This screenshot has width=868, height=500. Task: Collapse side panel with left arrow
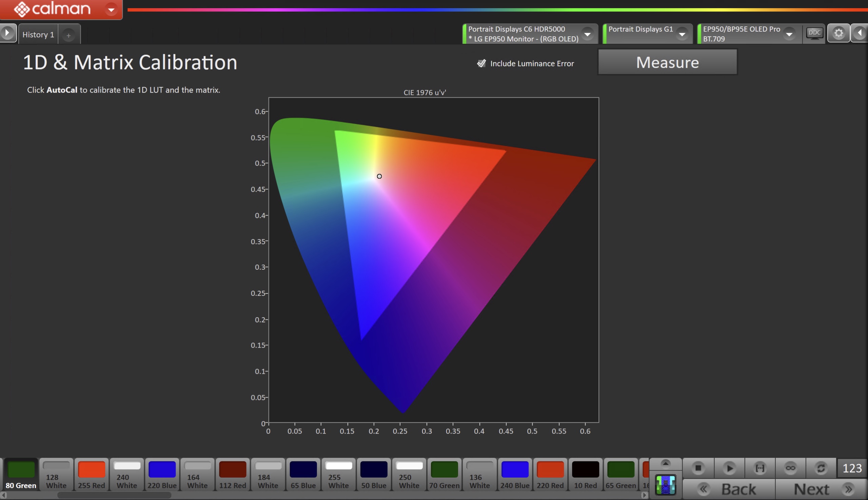tap(860, 33)
